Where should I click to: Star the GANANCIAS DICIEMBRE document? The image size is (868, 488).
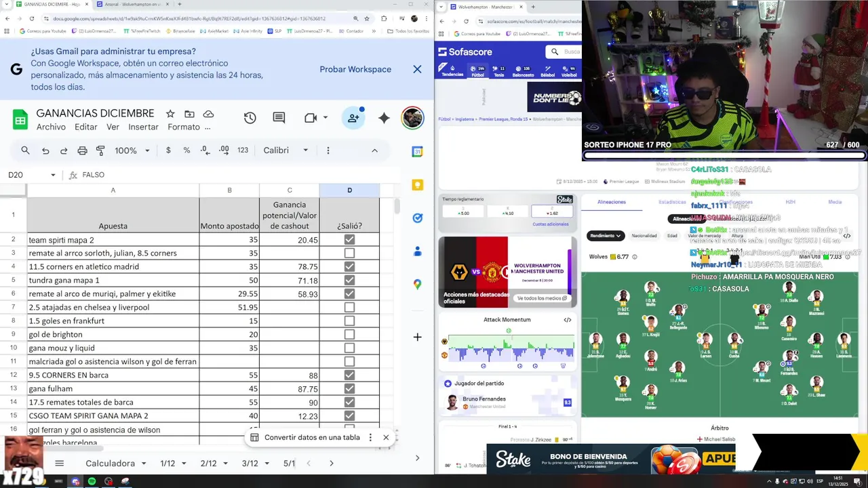tap(170, 114)
